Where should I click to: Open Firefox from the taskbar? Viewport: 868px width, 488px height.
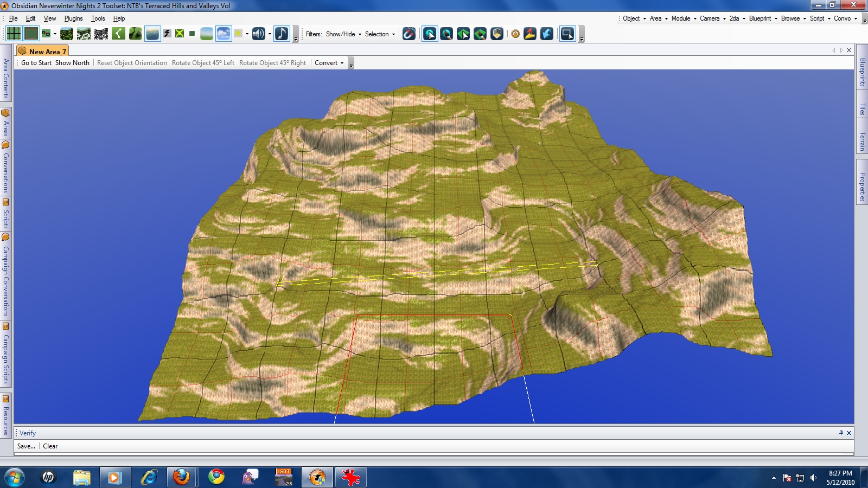pos(182,477)
